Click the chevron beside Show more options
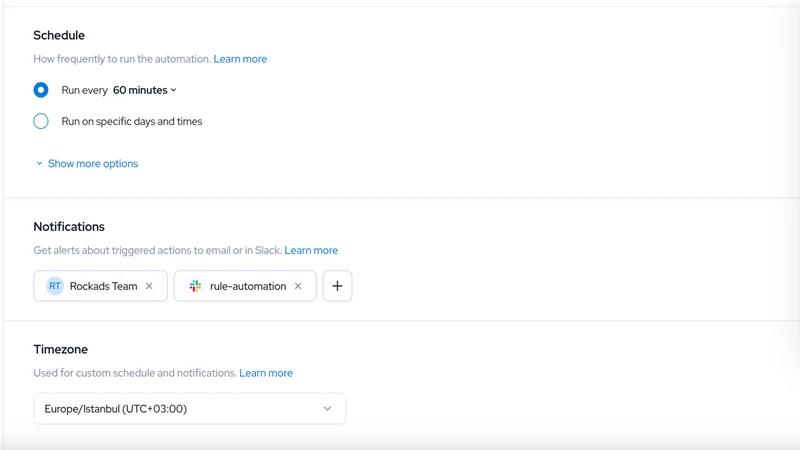Screen dimensions: 800x450 click(x=39, y=164)
